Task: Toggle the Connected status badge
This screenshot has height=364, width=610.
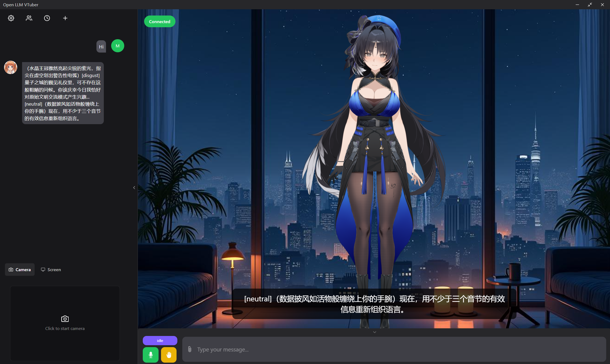Action: pos(160,21)
